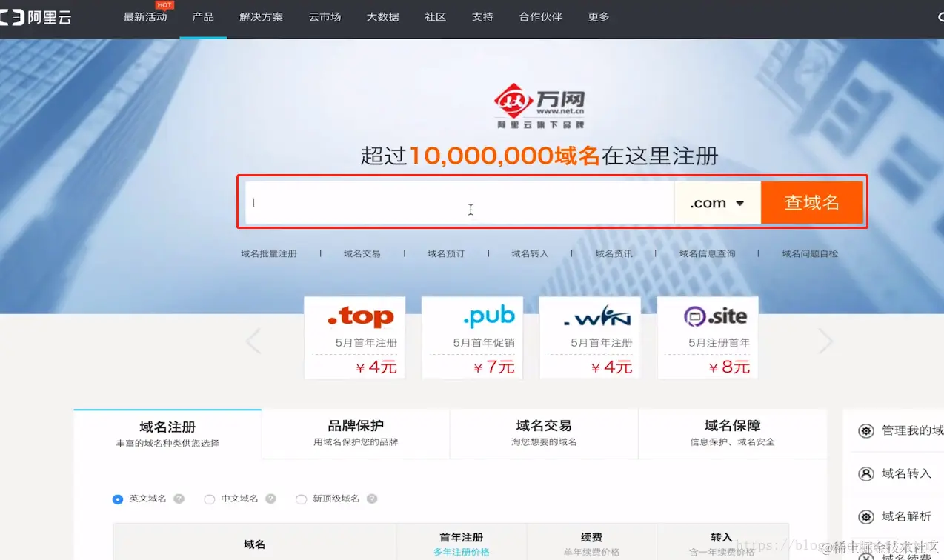Click help icon next to 中文域名

point(270,499)
